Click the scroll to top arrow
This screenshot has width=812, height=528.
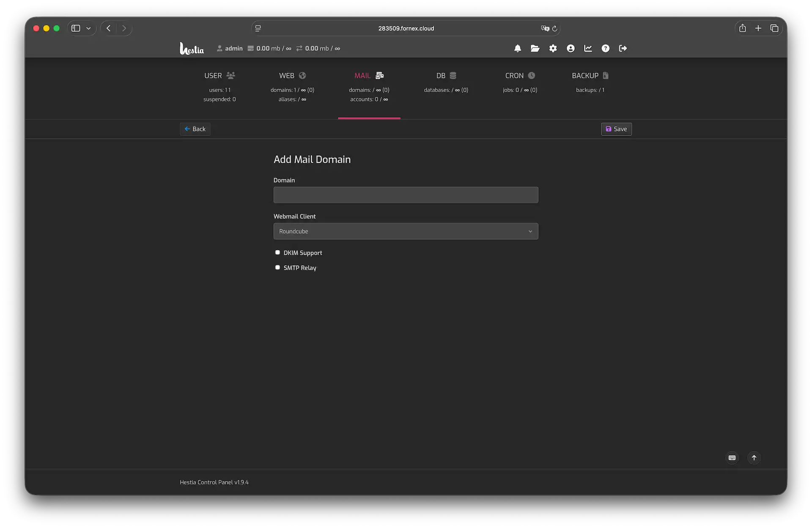coord(754,458)
